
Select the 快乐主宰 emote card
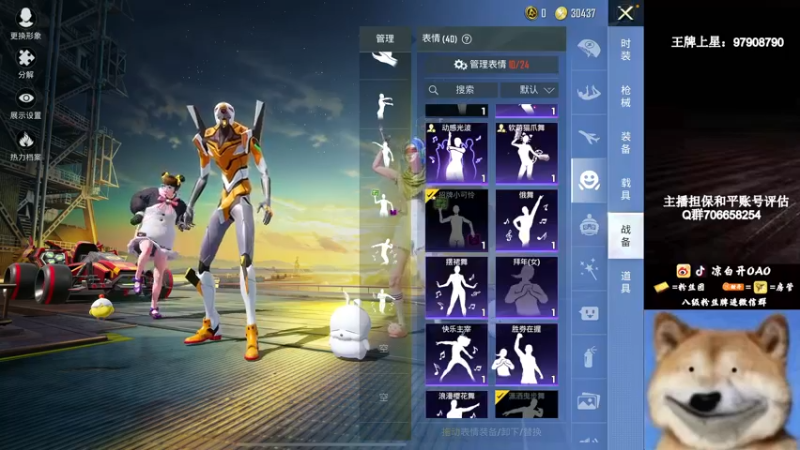point(457,354)
